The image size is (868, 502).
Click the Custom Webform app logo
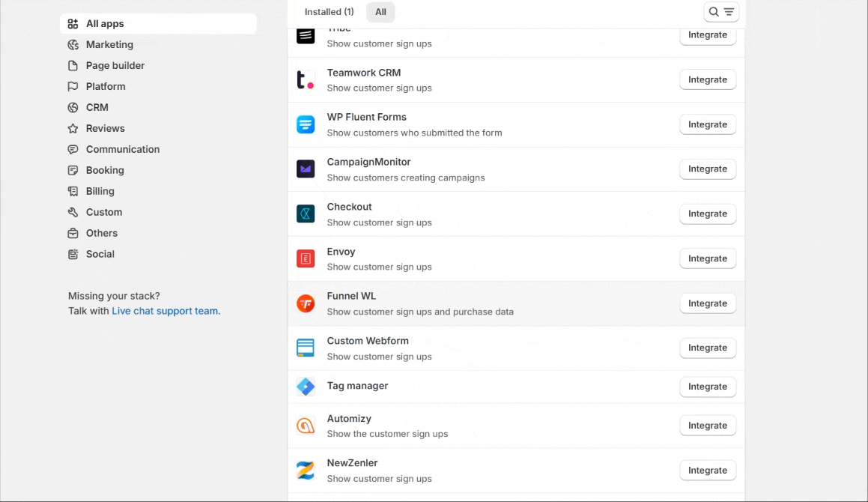tap(306, 348)
